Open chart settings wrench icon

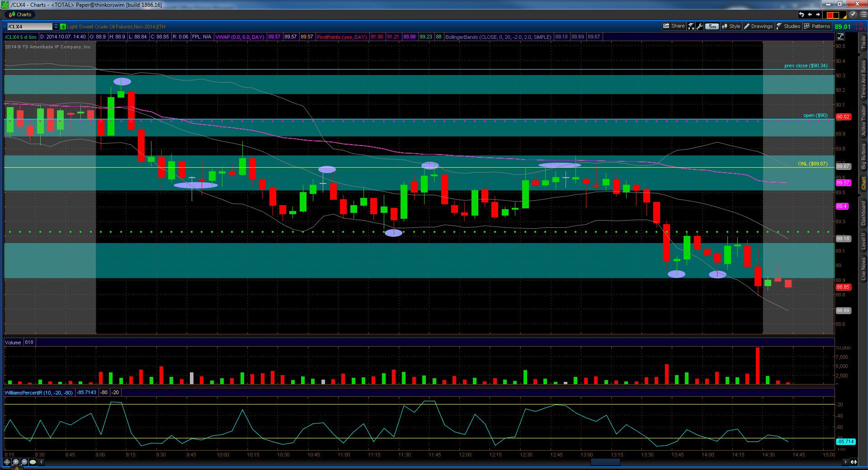(x=700, y=26)
